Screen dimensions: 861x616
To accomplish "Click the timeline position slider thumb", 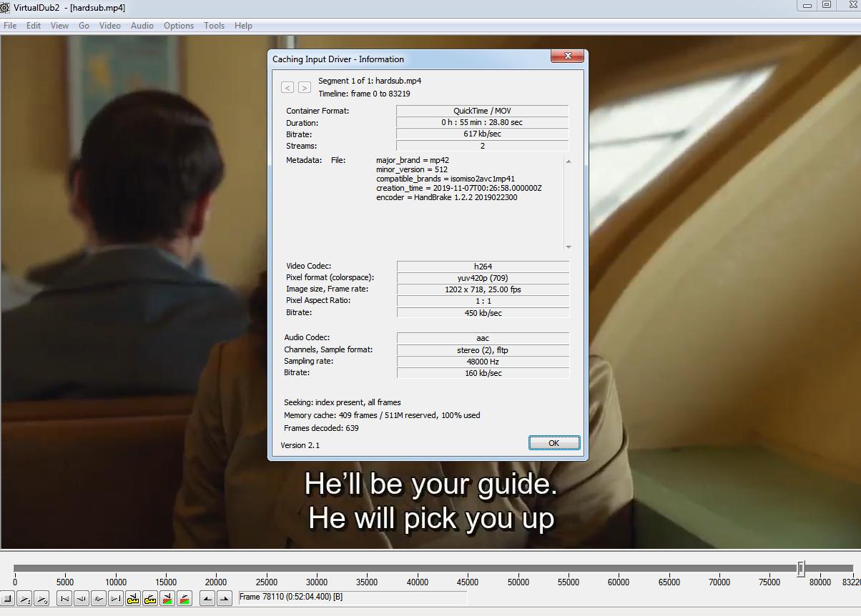I will pos(801,569).
